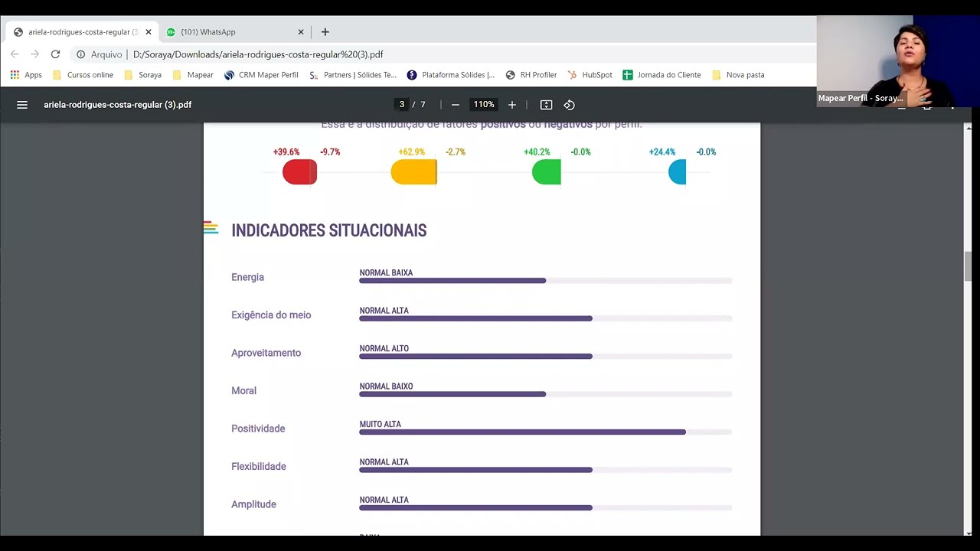Open the Nova pasta bookmark folder

pos(738,75)
